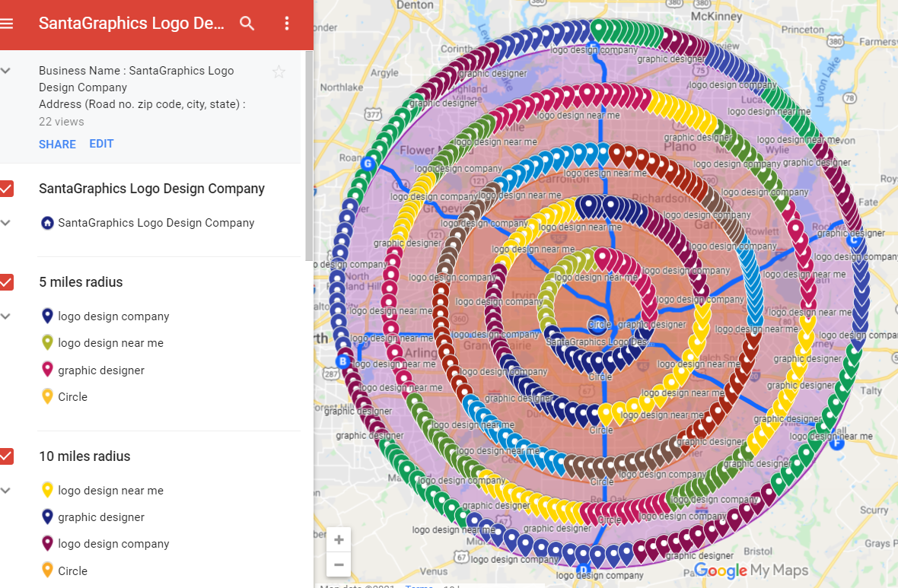Zoom out using the minus map control

[x=338, y=564]
